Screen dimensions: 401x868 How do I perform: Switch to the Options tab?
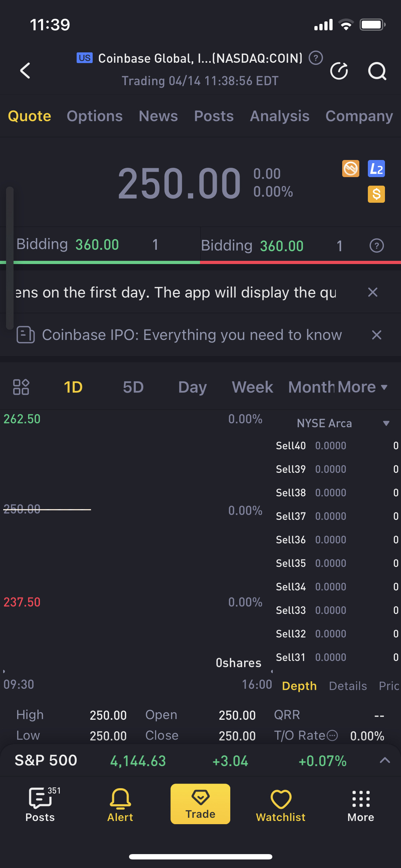[x=94, y=116]
